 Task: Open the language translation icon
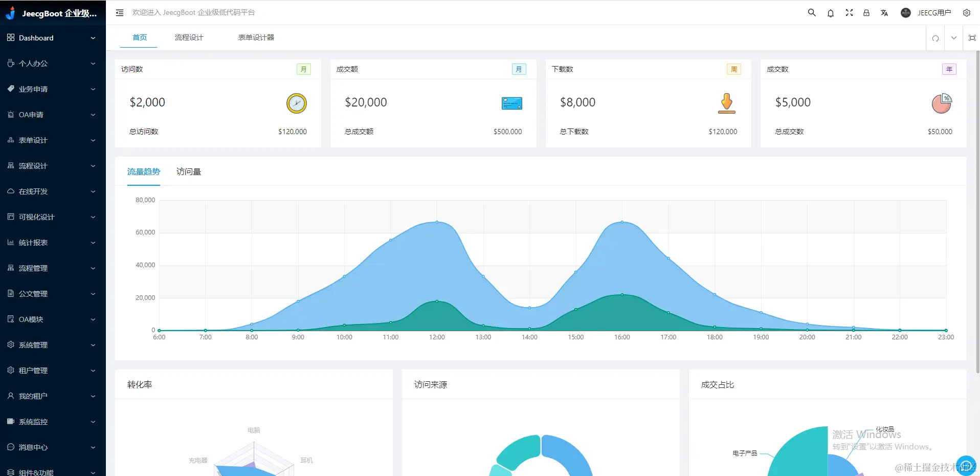(884, 13)
